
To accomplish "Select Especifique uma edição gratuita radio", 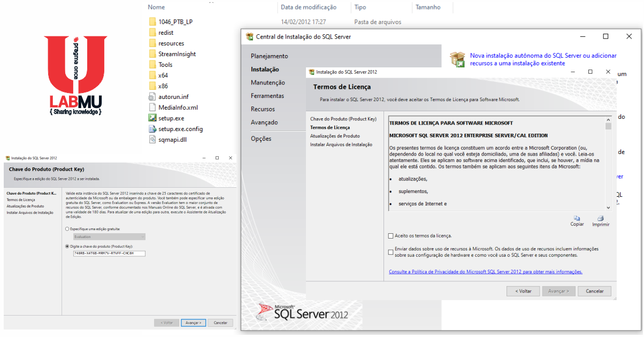I will (x=67, y=229).
